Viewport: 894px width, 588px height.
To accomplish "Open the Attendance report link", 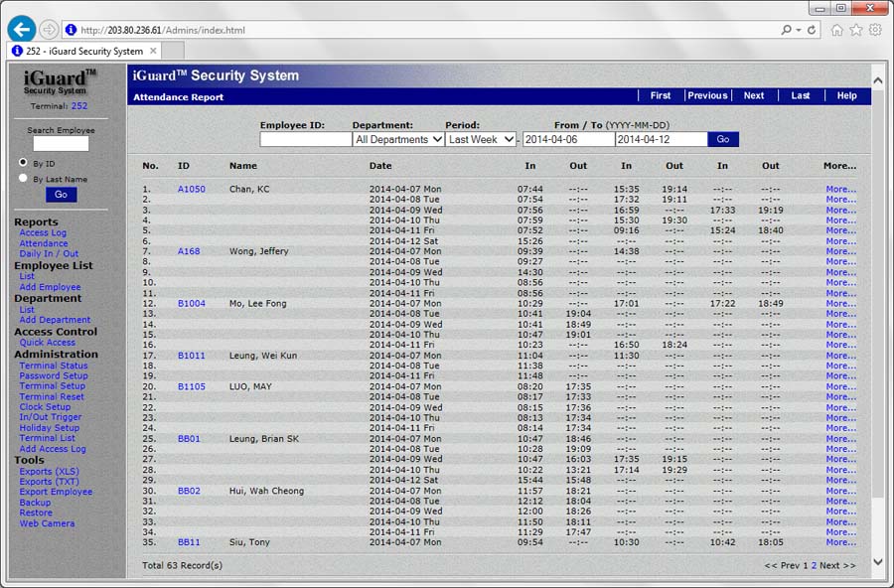I will tap(44, 243).
